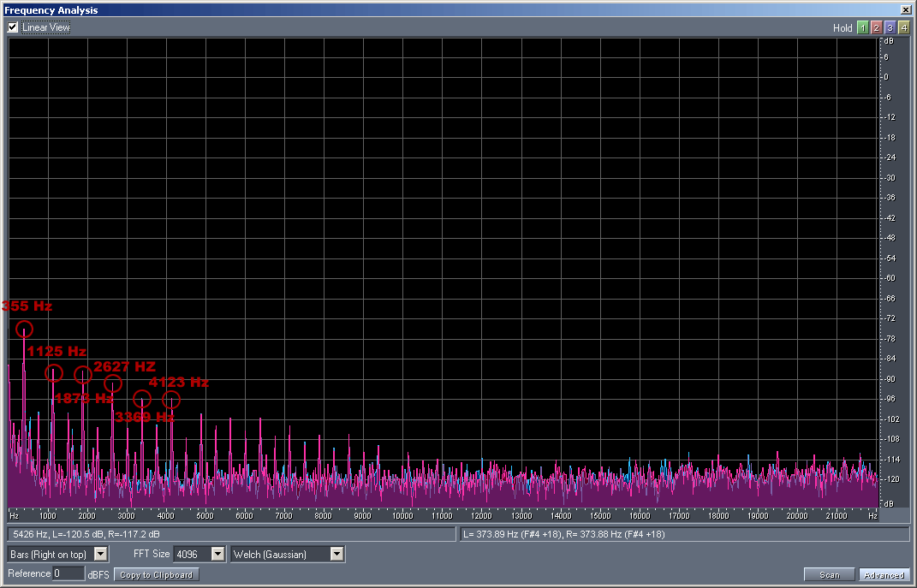Image resolution: width=917 pixels, height=588 pixels.
Task: Toggle Hold button 1 (green)
Action: point(862,27)
